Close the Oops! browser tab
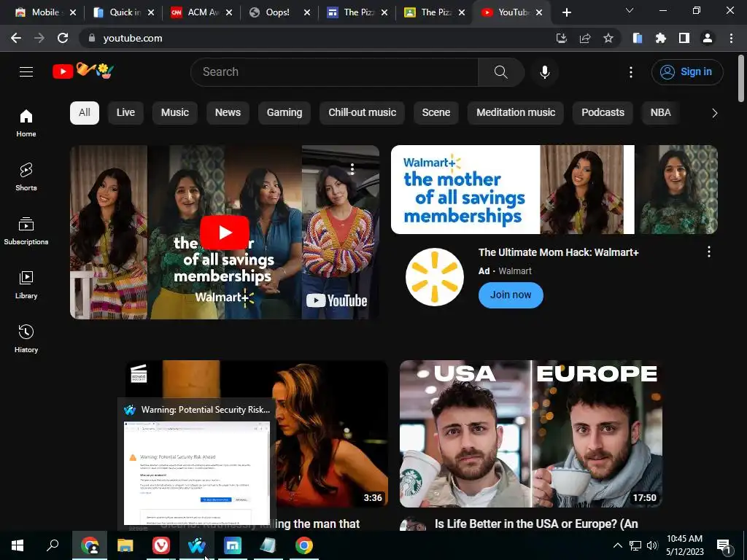747x560 pixels. 307,12
